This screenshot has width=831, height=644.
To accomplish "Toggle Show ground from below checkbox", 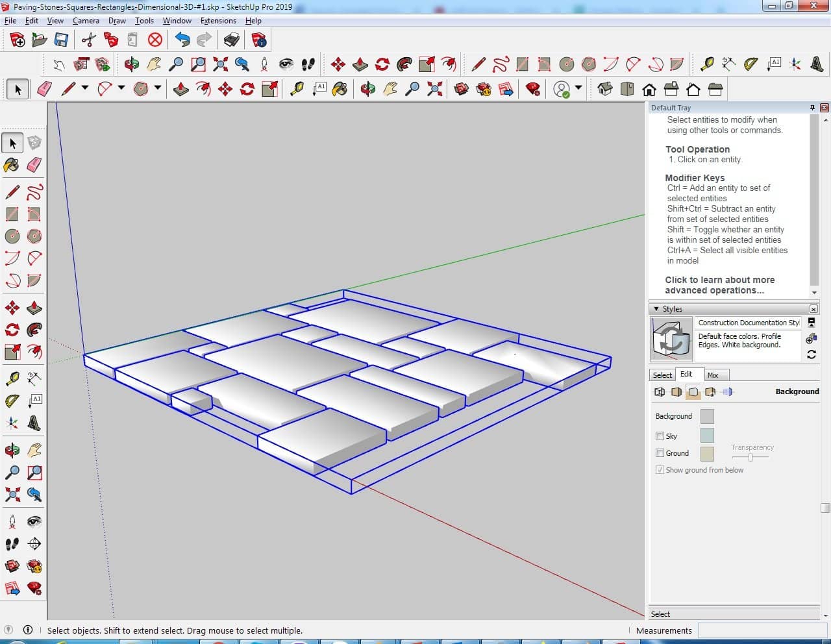I will coord(660,470).
